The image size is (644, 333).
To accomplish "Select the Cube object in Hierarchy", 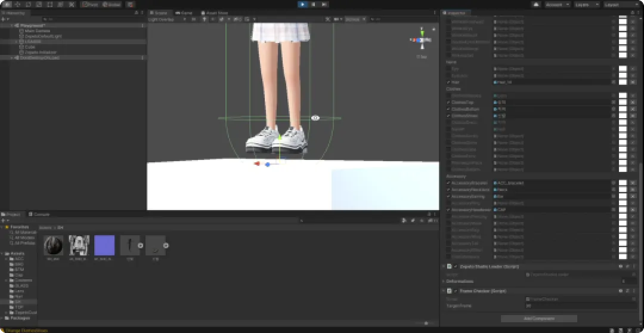I will 30,47.
